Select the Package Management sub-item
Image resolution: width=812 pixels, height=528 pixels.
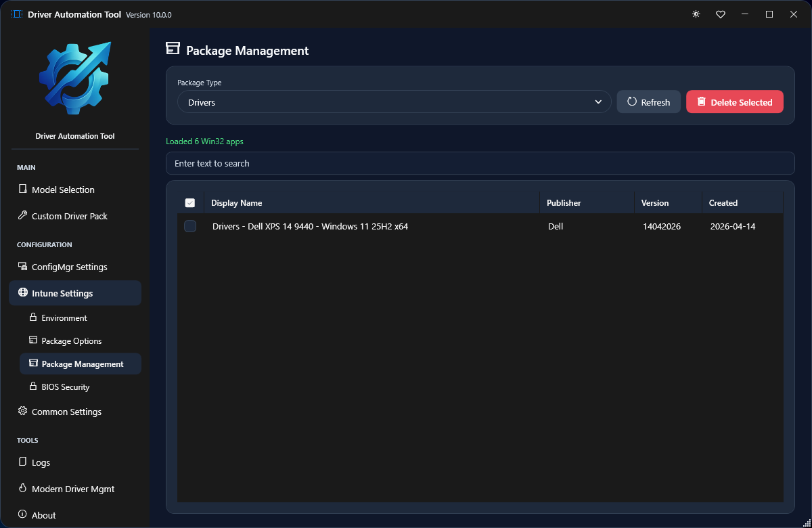[x=81, y=364]
